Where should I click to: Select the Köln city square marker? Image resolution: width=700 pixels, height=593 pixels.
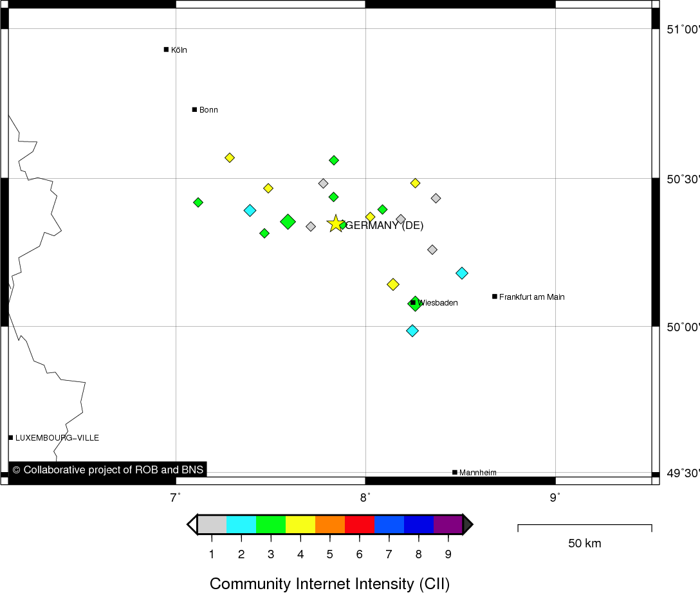tap(166, 50)
